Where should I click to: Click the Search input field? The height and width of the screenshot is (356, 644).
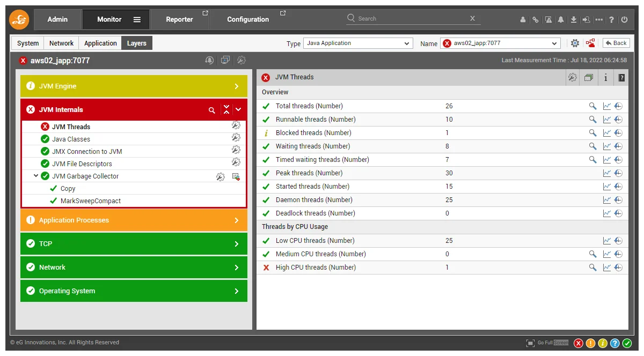click(412, 18)
